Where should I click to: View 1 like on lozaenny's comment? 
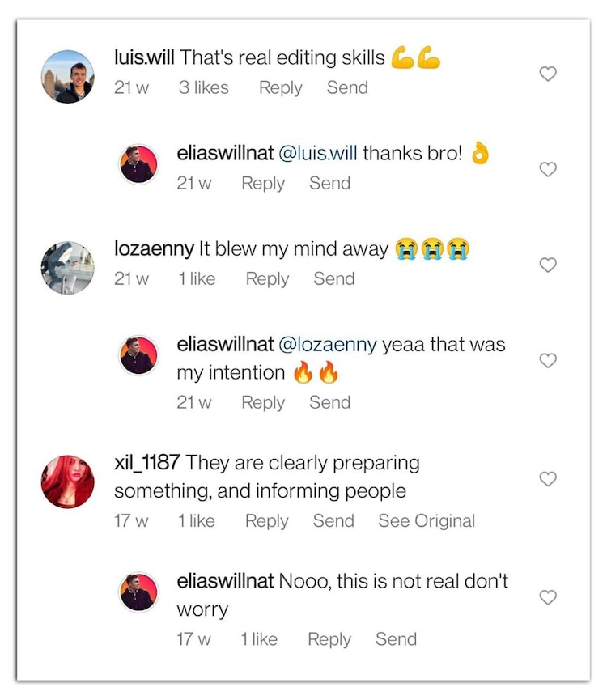pos(197,278)
